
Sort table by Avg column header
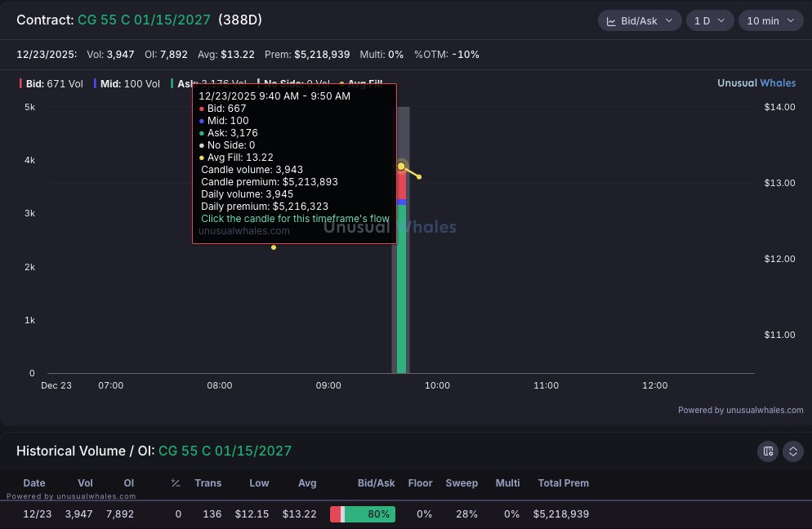tap(307, 483)
